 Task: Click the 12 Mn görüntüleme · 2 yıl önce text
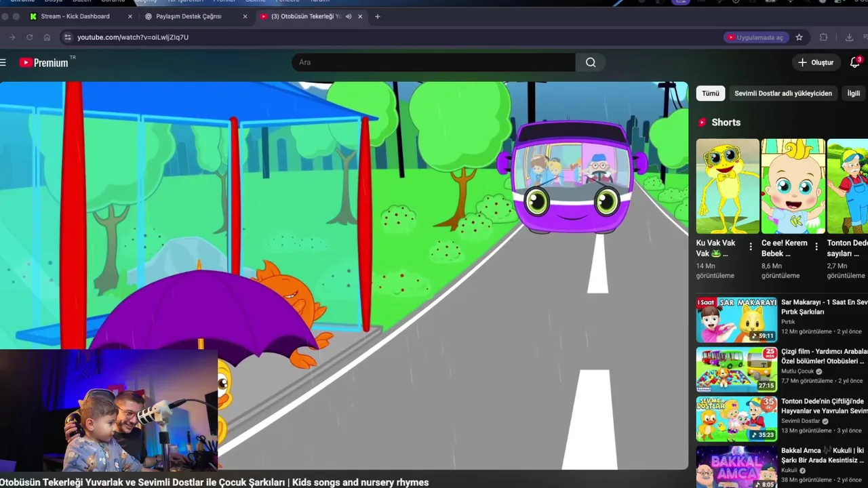coord(821,332)
